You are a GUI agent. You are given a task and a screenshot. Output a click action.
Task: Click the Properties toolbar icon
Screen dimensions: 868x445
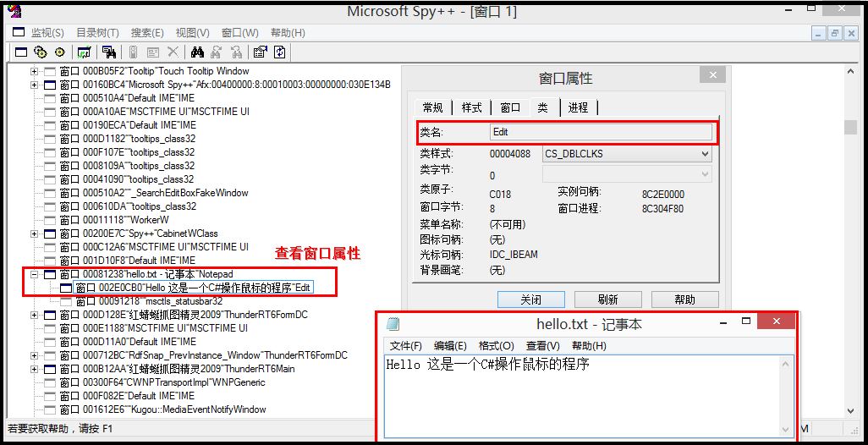tap(260, 52)
